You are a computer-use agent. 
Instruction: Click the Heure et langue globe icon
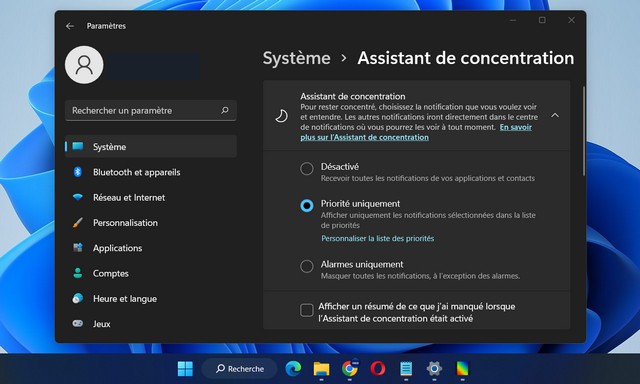point(78,298)
